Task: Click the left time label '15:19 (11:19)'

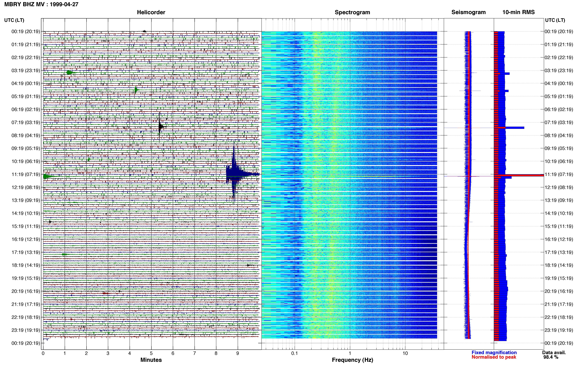Action: coord(26,226)
